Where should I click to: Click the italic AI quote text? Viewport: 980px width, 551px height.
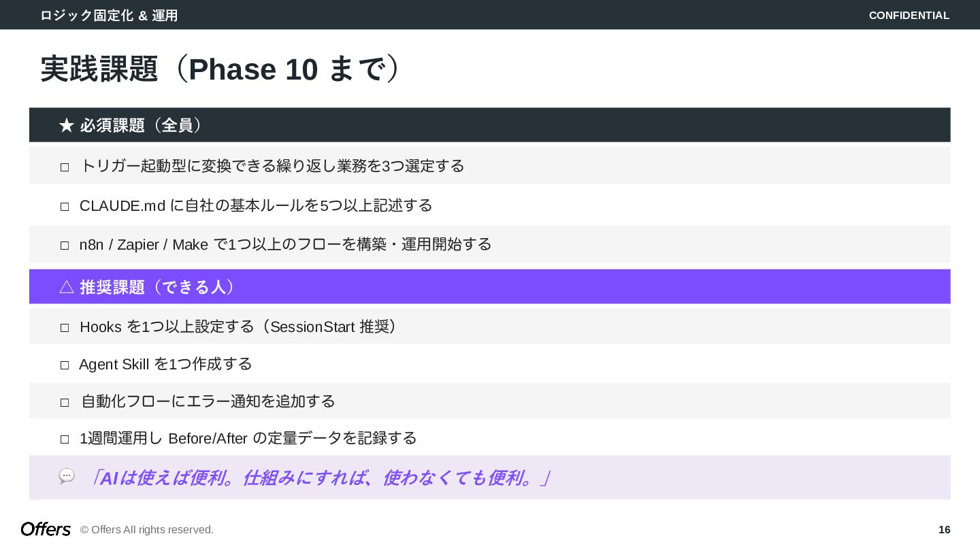pos(318,478)
